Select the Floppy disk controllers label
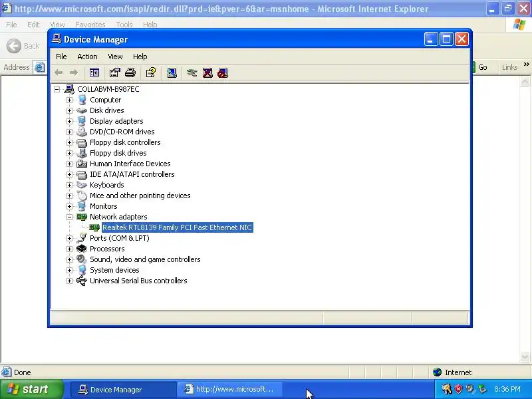 pos(125,142)
